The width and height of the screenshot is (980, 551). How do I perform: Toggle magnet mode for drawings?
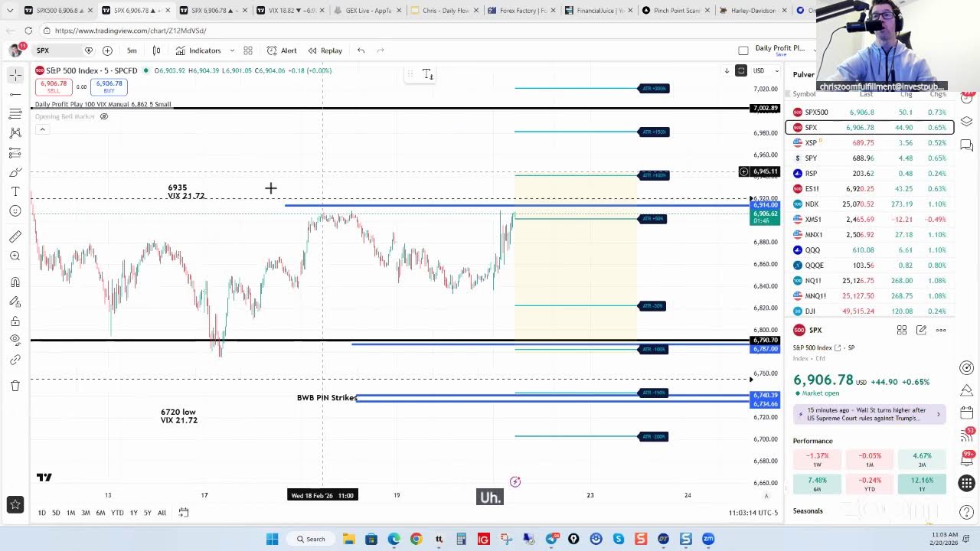click(15, 282)
